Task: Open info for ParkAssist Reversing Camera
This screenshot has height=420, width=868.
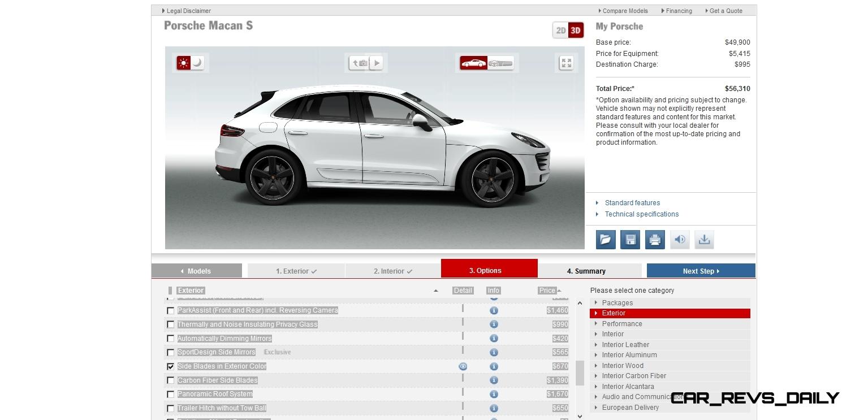Action: tap(494, 310)
